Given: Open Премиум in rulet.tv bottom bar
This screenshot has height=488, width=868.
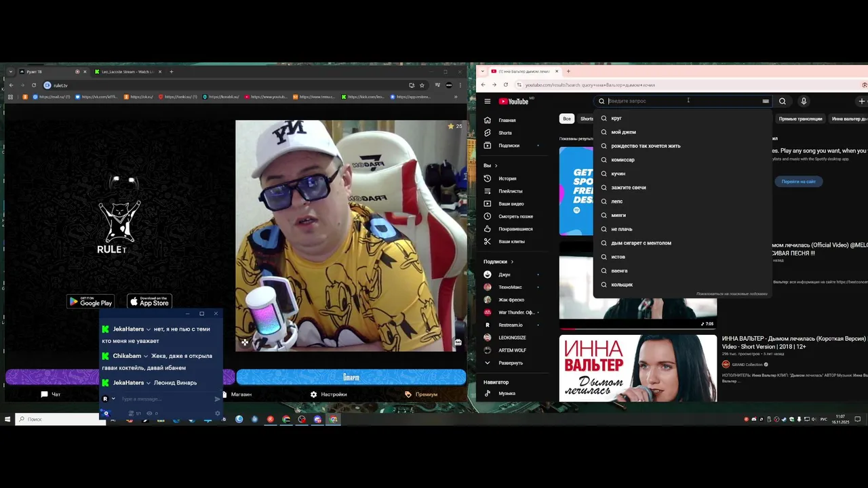Looking at the screenshot, I should click(421, 394).
